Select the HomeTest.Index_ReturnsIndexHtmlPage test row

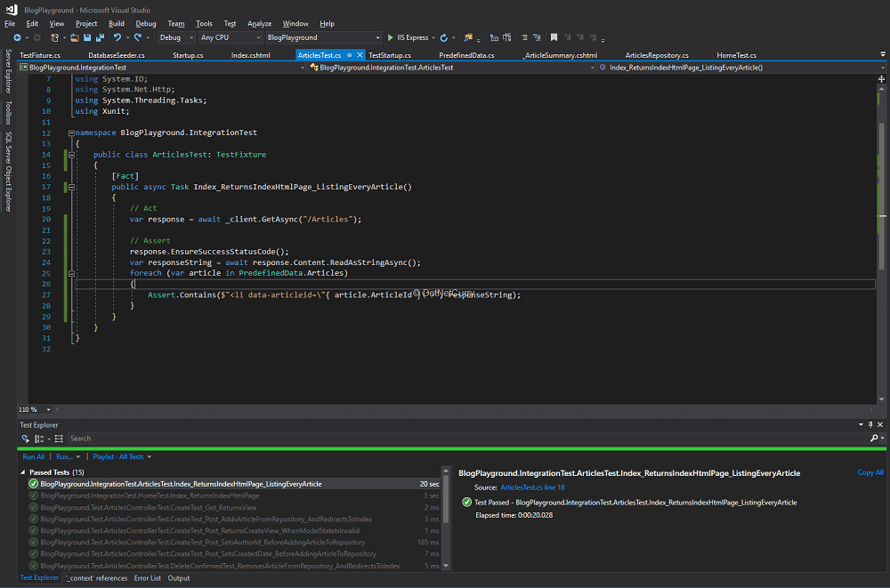[234, 495]
